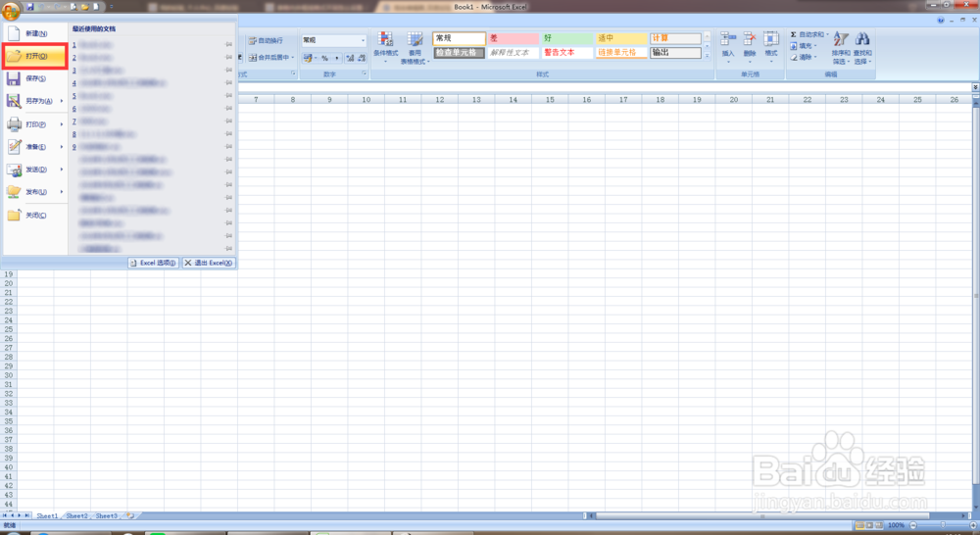980x535 pixels.
Task: Click the increase decimal icon
Action: click(350, 58)
